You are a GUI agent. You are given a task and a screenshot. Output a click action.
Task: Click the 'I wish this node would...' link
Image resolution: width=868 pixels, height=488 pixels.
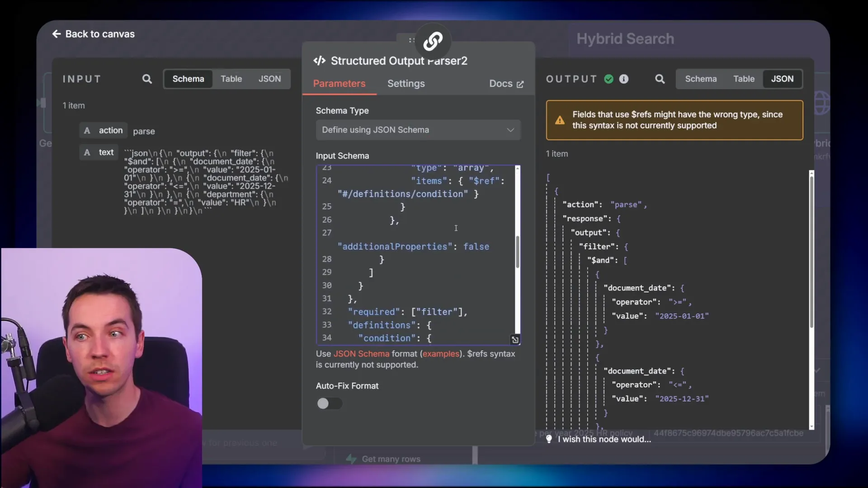(x=604, y=439)
